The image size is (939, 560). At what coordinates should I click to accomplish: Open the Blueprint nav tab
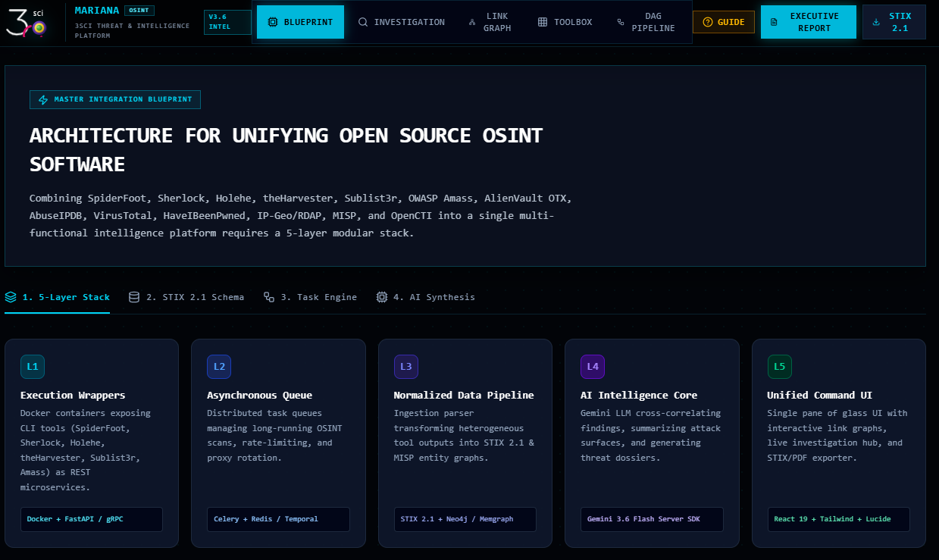pyautogui.click(x=300, y=22)
